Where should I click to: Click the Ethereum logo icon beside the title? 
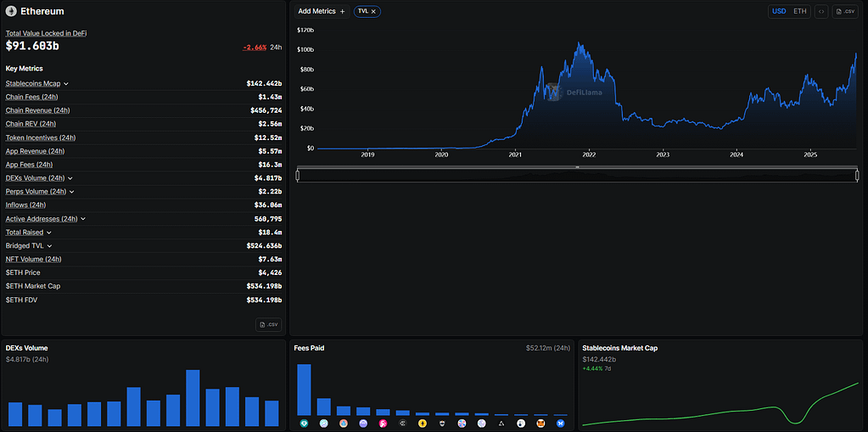coord(11,11)
